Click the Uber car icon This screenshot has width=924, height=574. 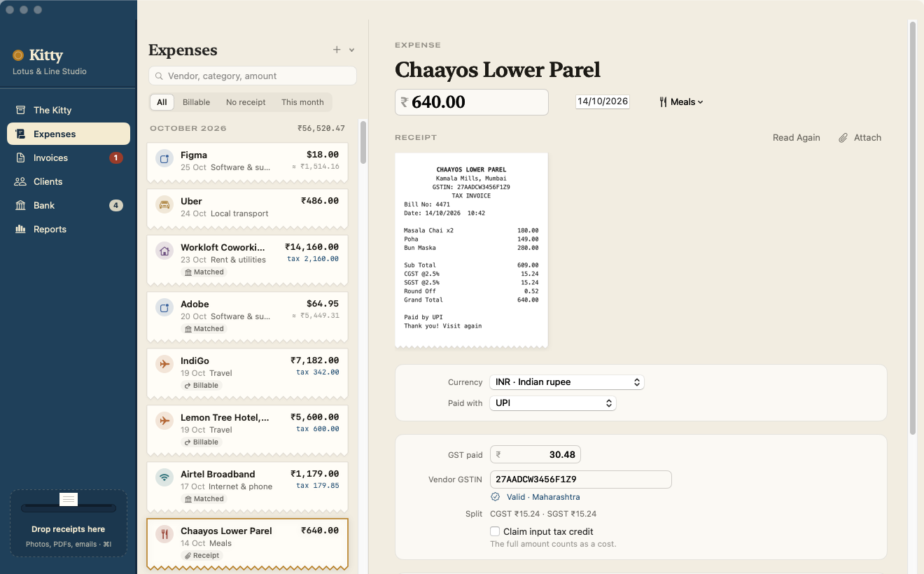click(x=164, y=204)
